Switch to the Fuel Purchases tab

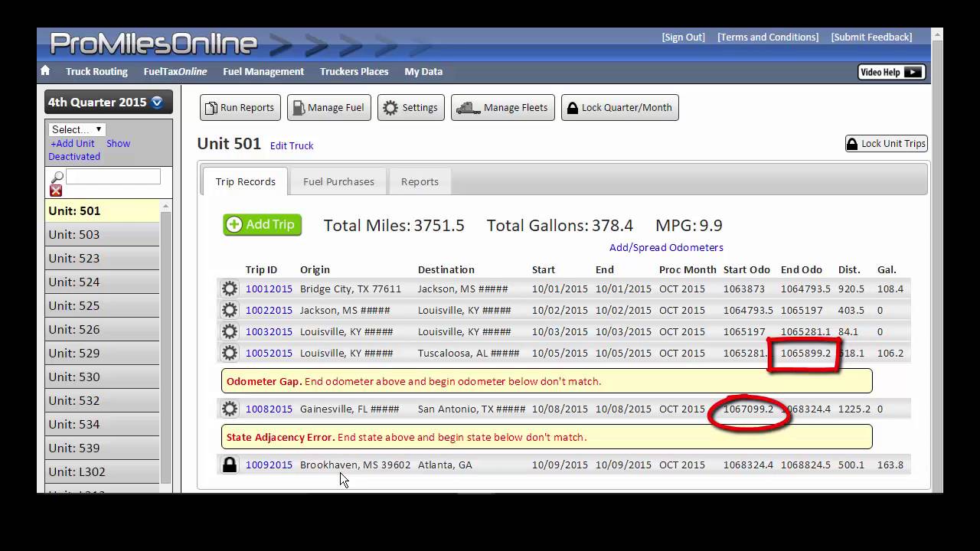pos(338,181)
